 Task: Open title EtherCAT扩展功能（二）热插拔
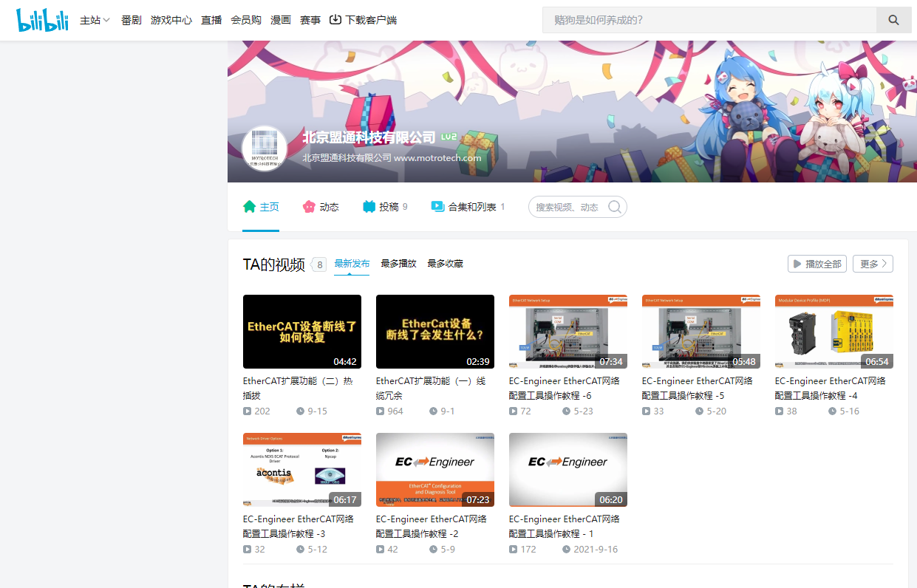(298, 389)
